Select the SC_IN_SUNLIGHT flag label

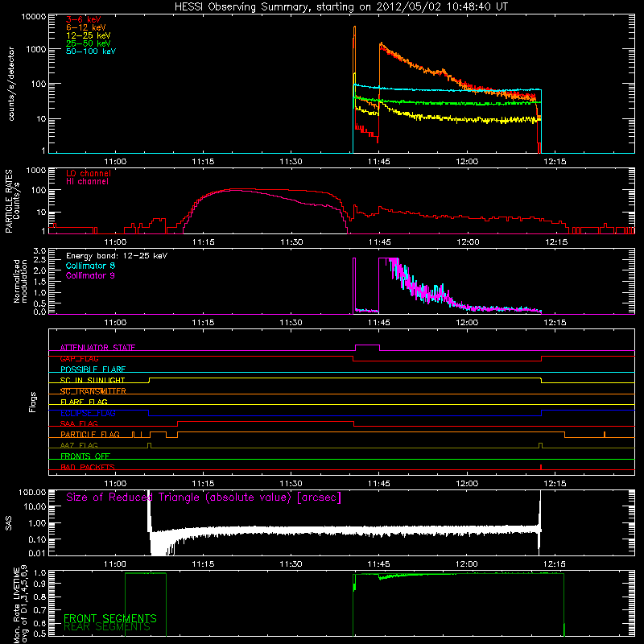point(93,380)
